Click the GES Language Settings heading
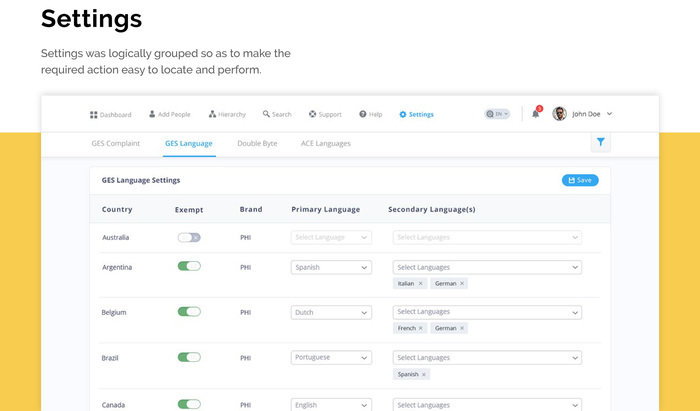 (141, 180)
